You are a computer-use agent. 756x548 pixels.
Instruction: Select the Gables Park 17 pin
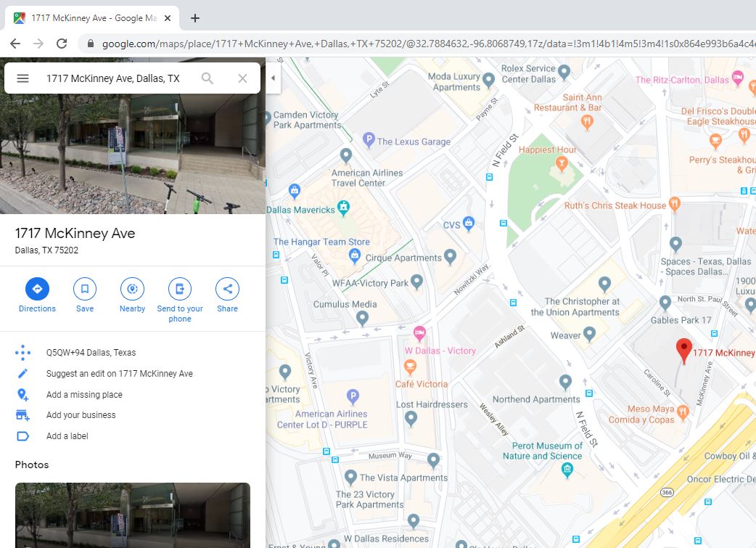[x=665, y=303]
